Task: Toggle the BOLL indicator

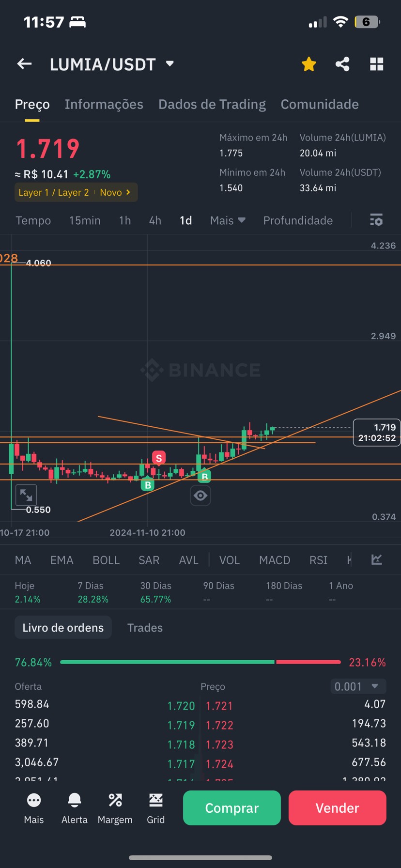Action: click(x=106, y=560)
